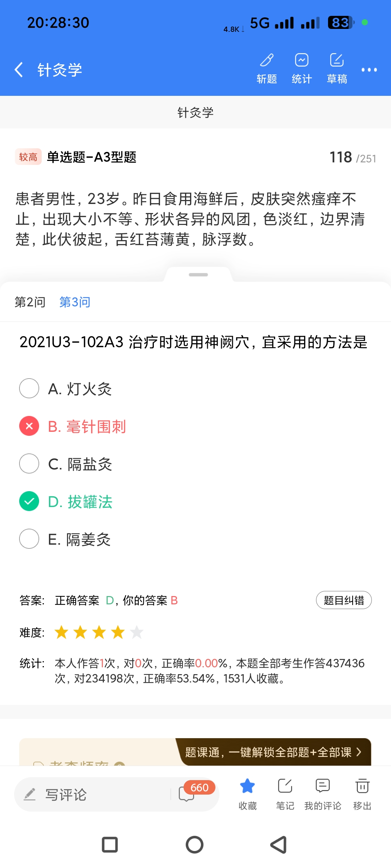The height and width of the screenshot is (868, 391).
Task: Collapse the question panel drag handle
Action: pyautogui.click(x=198, y=275)
